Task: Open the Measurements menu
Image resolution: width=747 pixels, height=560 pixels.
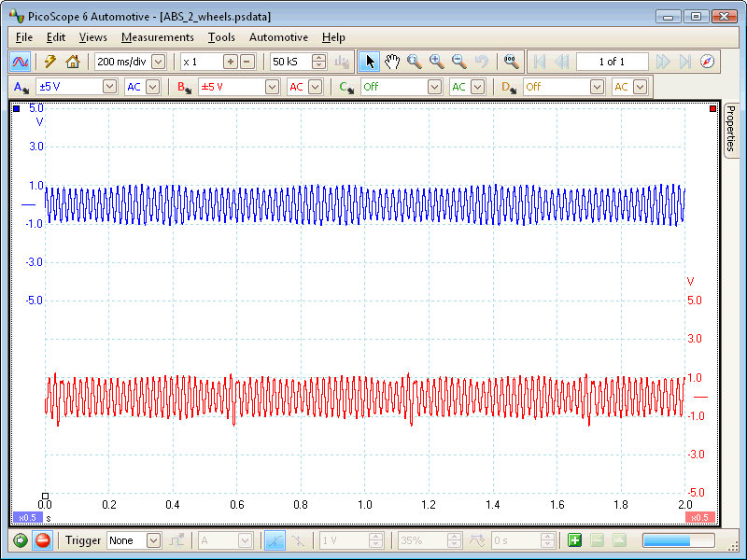Action: [157, 37]
